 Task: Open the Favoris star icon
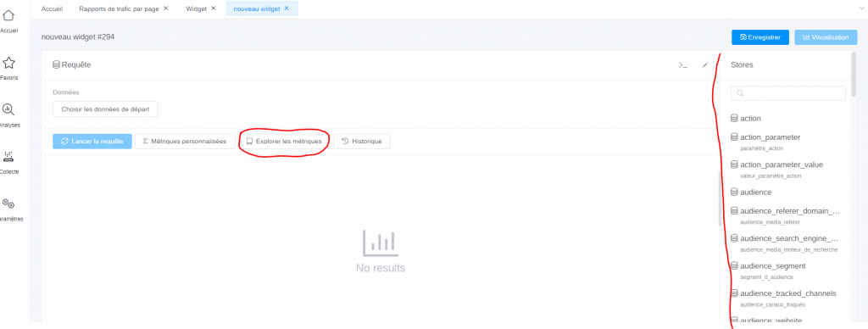(8, 63)
